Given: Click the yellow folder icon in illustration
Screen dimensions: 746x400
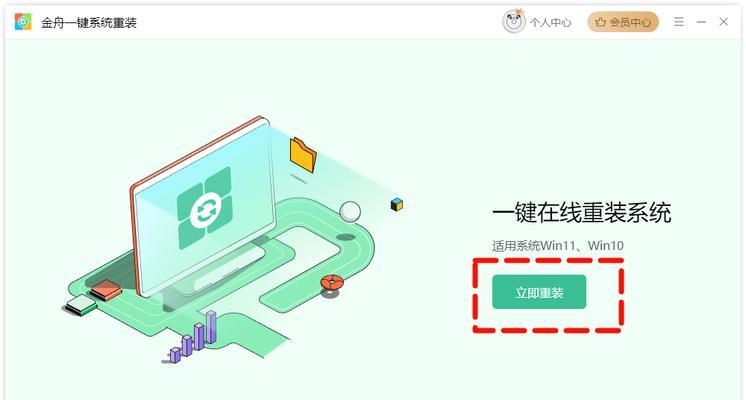Looking at the screenshot, I should (303, 155).
